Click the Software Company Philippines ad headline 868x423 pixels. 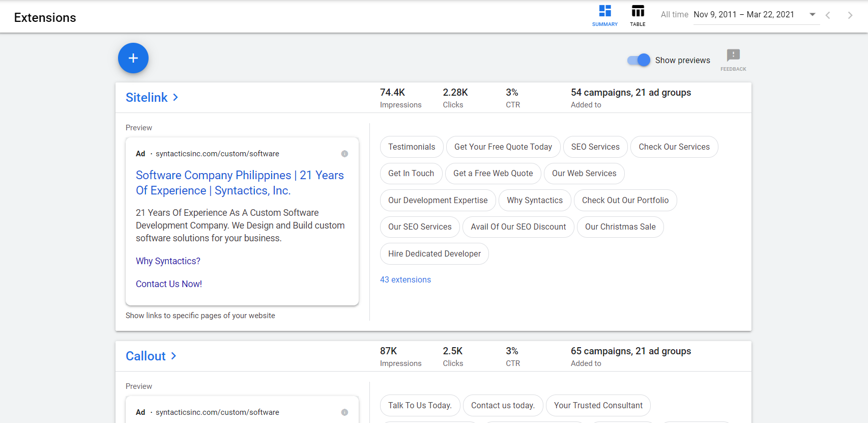(x=240, y=183)
